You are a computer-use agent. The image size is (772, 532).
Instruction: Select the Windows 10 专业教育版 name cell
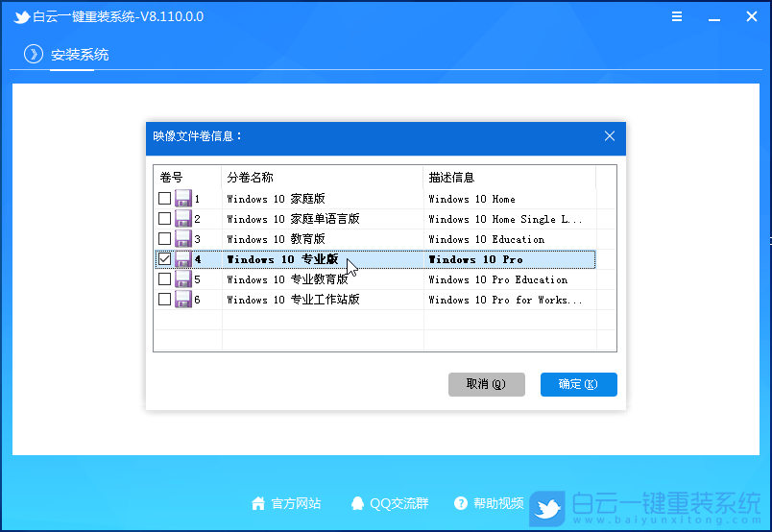tap(323, 279)
